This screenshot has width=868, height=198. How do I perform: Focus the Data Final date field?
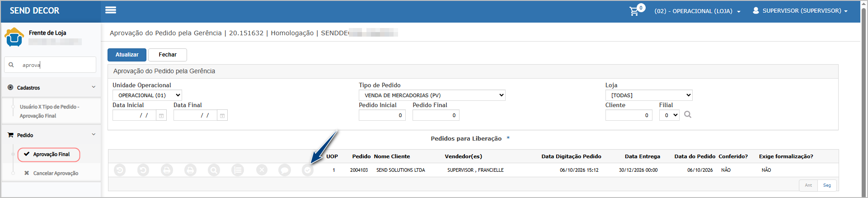(x=195, y=116)
